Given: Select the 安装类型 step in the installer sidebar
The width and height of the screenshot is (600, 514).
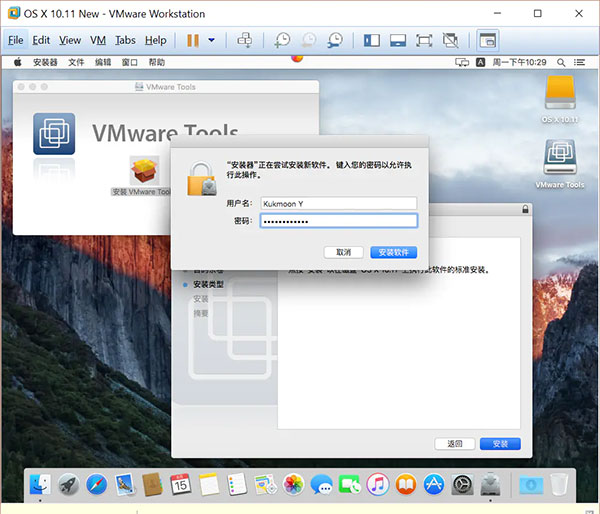Looking at the screenshot, I should 208,284.
